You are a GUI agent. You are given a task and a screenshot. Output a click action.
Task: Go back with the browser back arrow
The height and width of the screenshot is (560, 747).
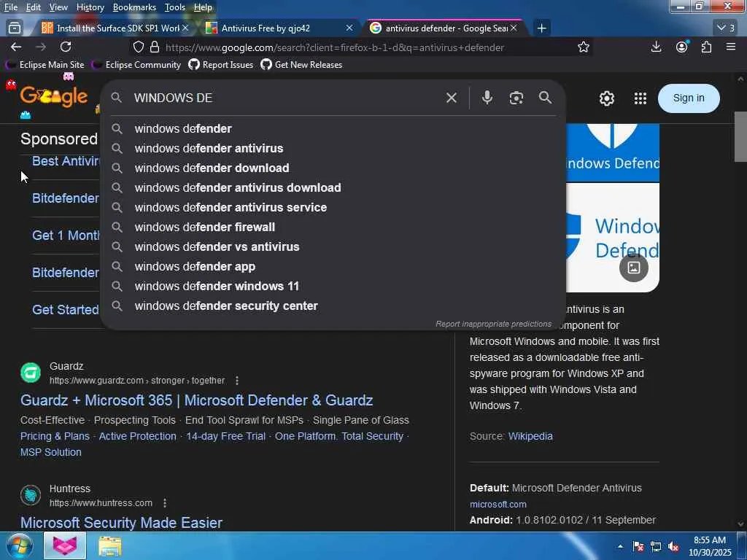[x=16, y=47]
